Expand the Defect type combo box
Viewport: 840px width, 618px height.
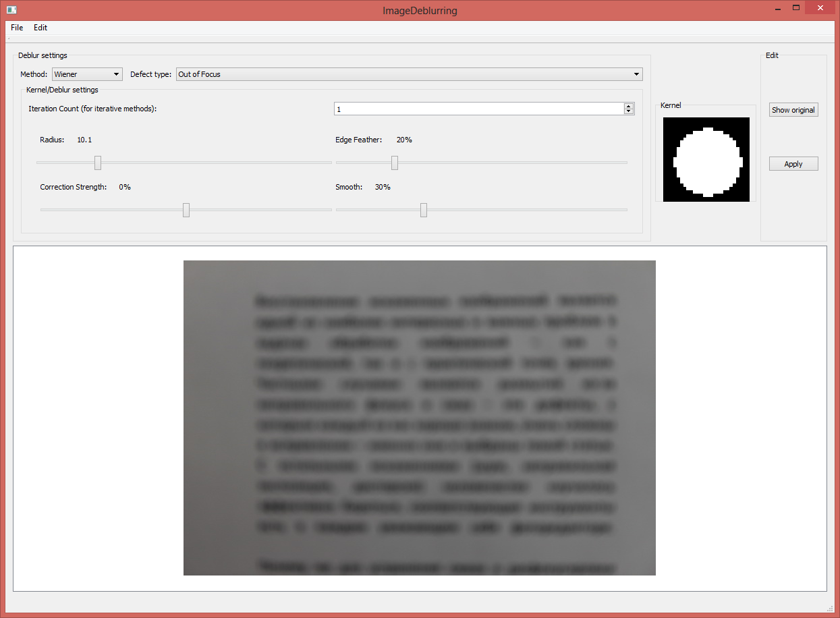pyautogui.click(x=409, y=74)
